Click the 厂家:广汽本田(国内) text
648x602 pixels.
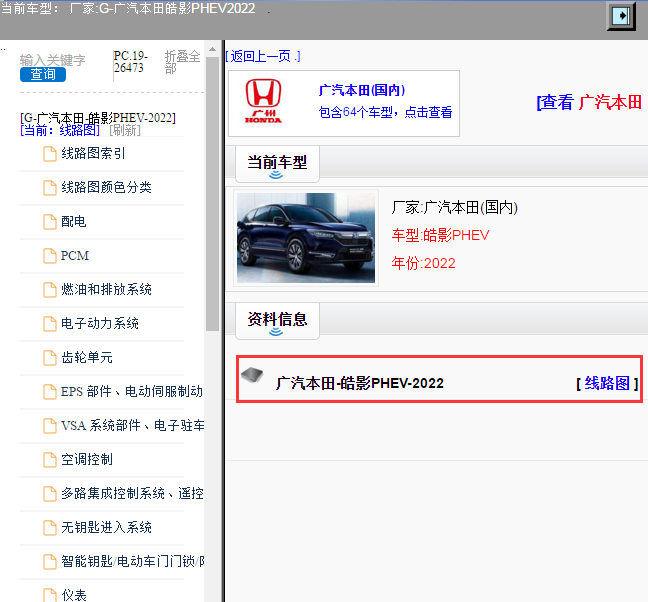click(455, 207)
